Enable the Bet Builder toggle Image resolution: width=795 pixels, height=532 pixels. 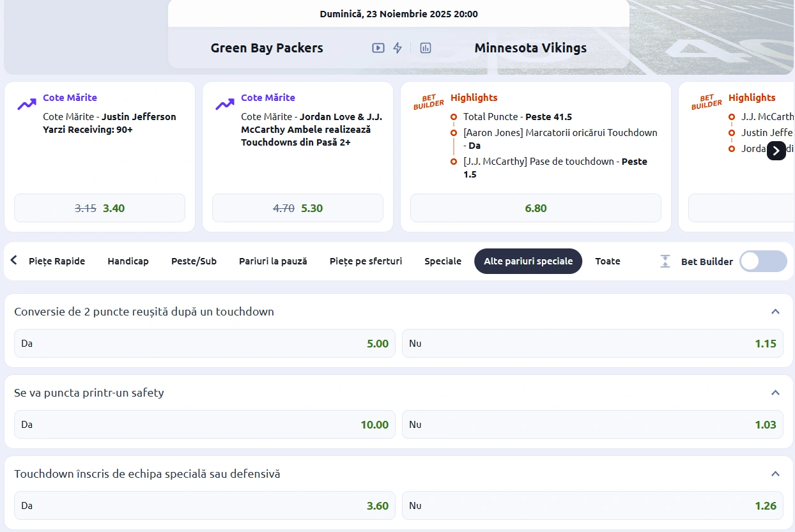[x=762, y=261]
